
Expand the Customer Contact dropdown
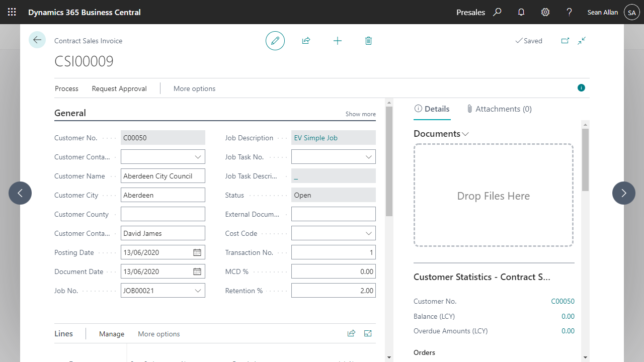[x=198, y=157]
